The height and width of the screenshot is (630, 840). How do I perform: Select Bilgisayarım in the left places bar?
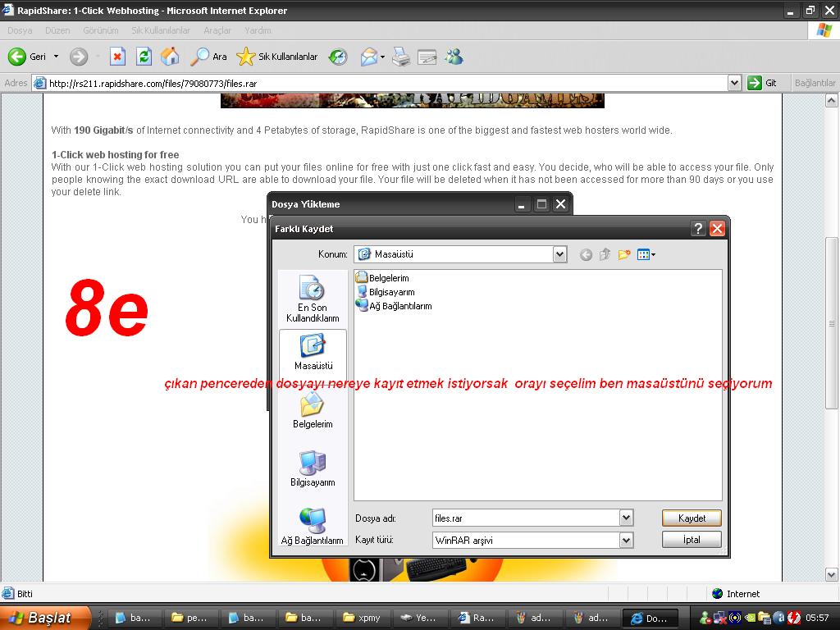point(313,468)
